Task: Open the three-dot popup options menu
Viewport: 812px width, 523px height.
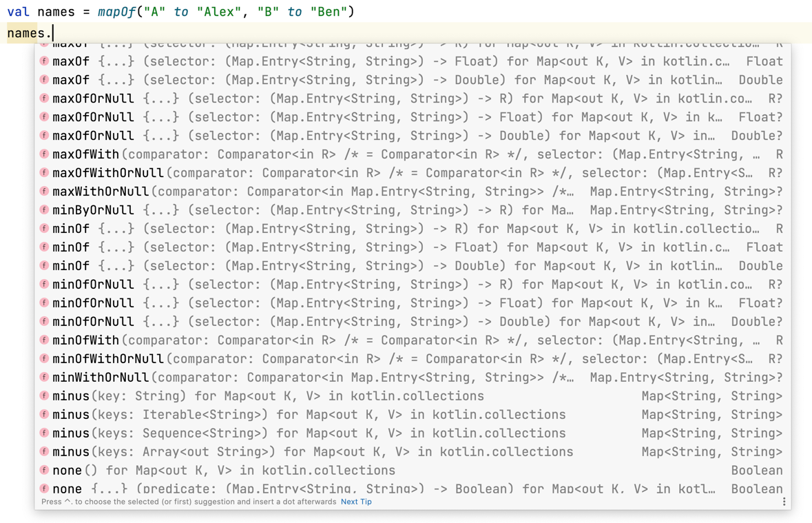Action: pyautogui.click(x=784, y=502)
